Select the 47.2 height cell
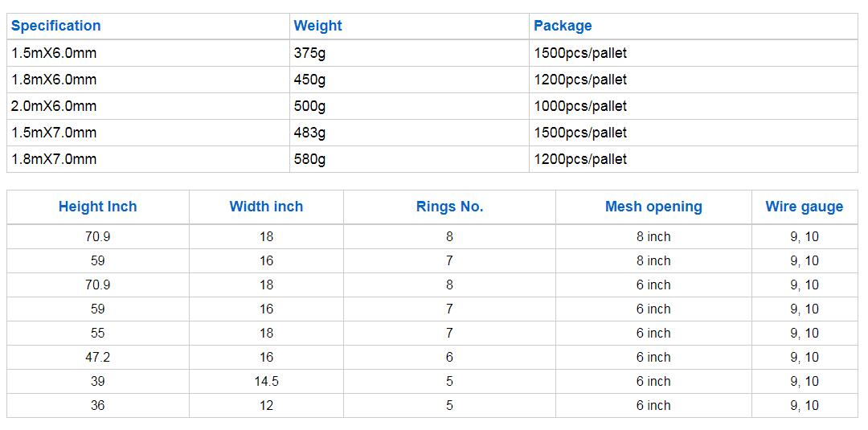 tap(98, 358)
